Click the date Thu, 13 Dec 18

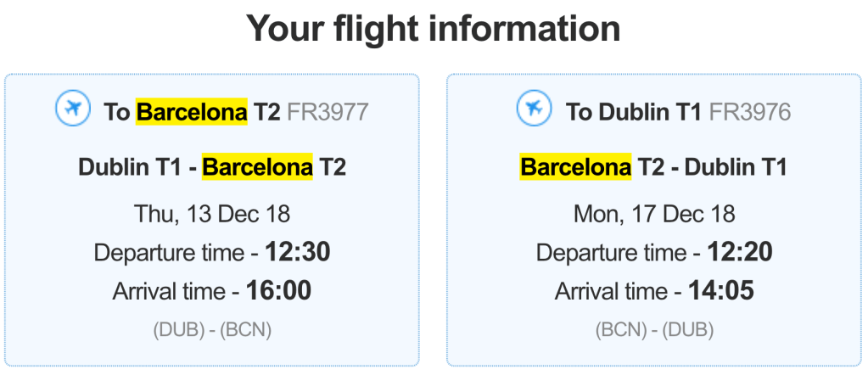coord(212,213)
